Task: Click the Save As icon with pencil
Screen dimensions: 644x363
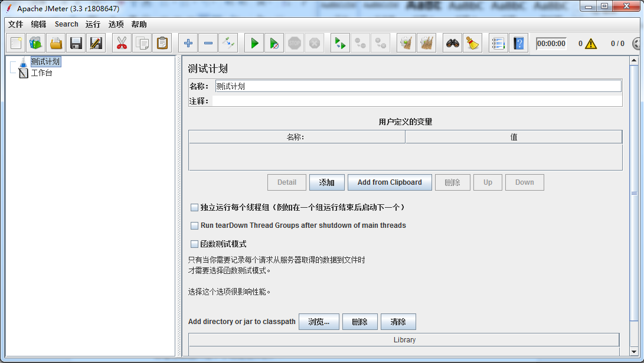Action: pos(96,42)
